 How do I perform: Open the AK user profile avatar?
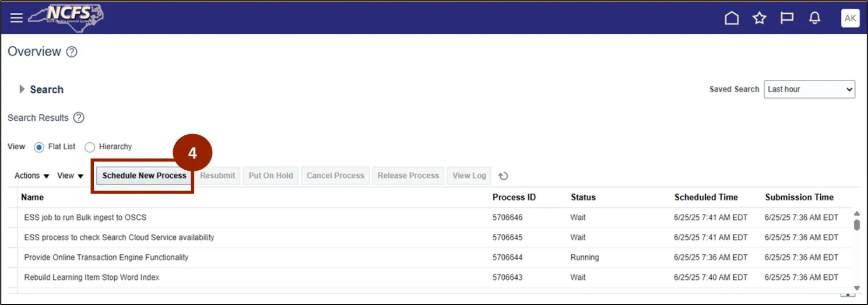tap(850, 18)
